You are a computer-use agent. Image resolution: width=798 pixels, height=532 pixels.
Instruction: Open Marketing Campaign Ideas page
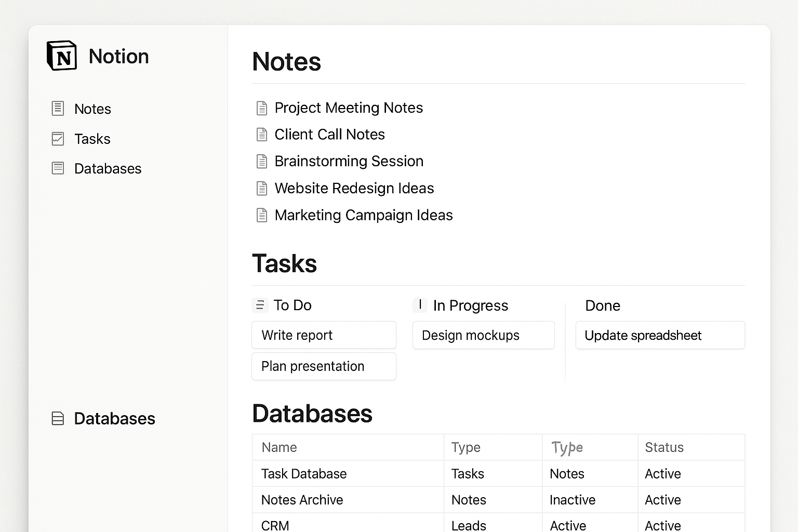(x=364, y=215)
